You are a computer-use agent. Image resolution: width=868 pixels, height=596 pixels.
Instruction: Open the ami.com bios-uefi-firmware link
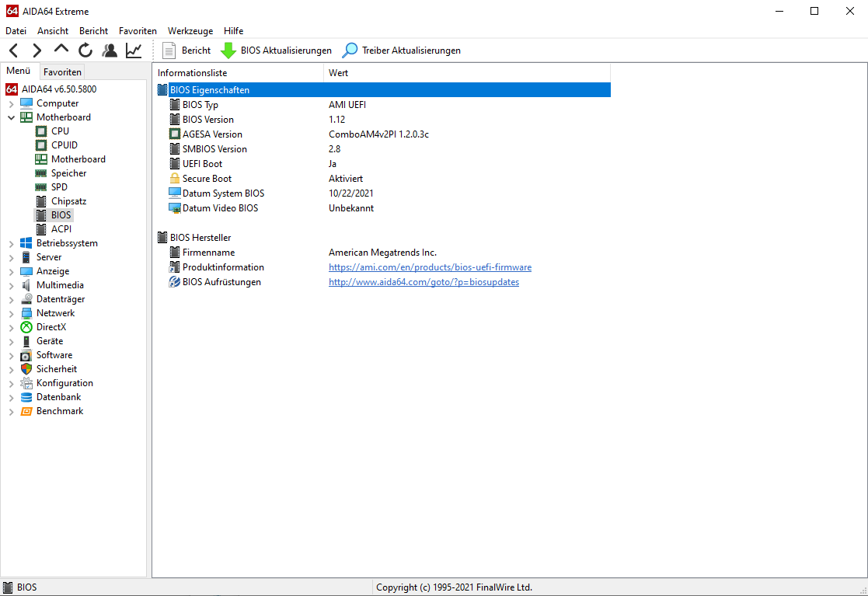[x=431, y=267]
